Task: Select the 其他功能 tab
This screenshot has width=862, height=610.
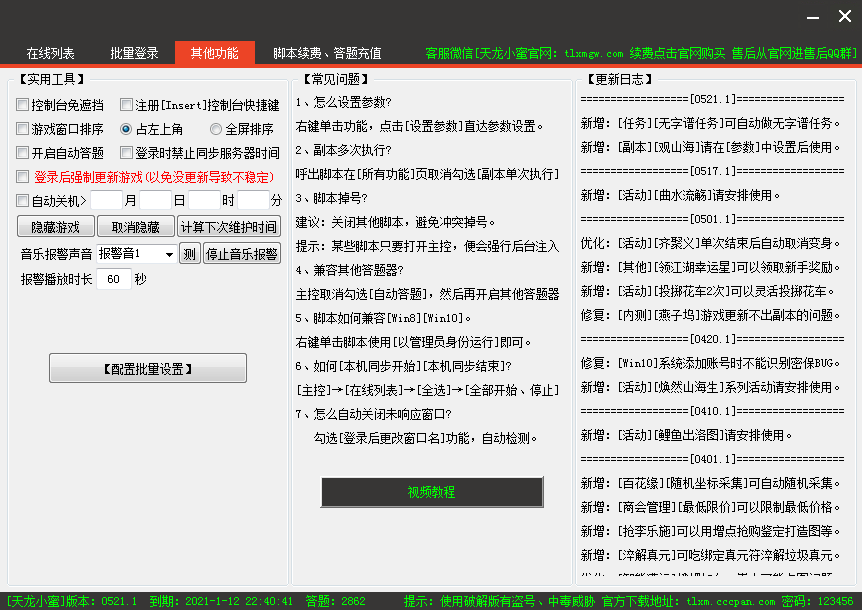Action: pyautogui.click(x=214, y=53)
